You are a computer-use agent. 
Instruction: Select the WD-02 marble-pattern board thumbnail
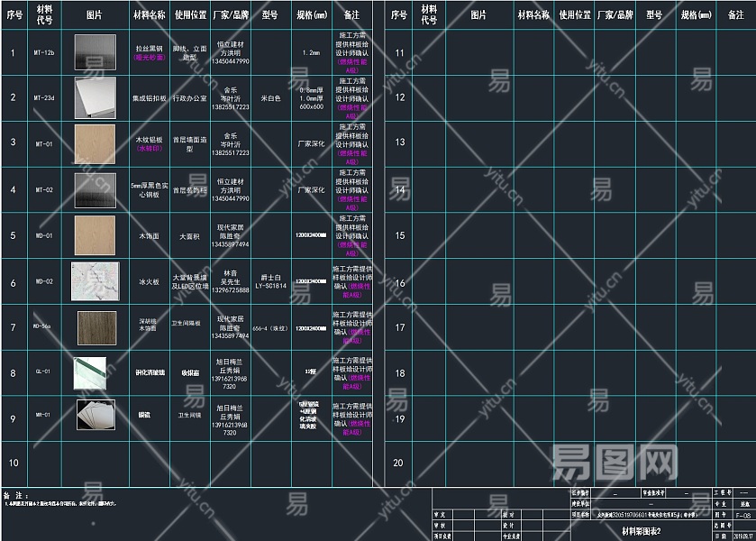[95, 281]
